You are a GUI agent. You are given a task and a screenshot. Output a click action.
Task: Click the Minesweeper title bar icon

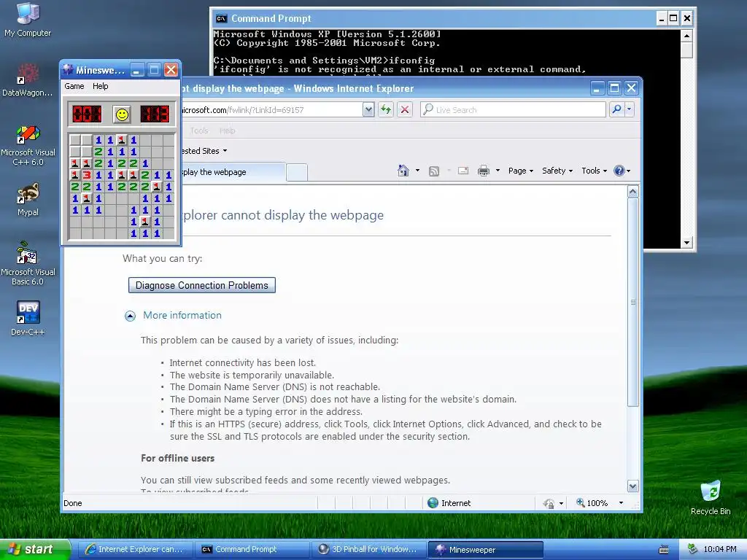pos(68,69)
